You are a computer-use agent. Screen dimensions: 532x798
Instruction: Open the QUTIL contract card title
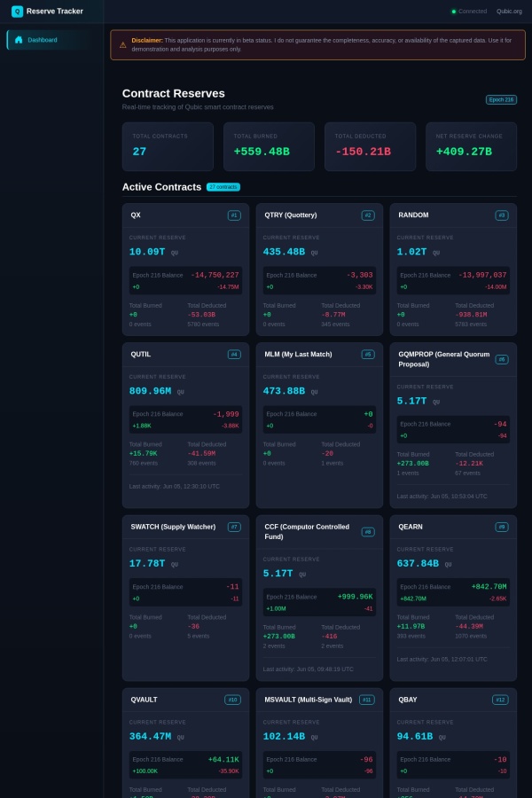[140, 354]
